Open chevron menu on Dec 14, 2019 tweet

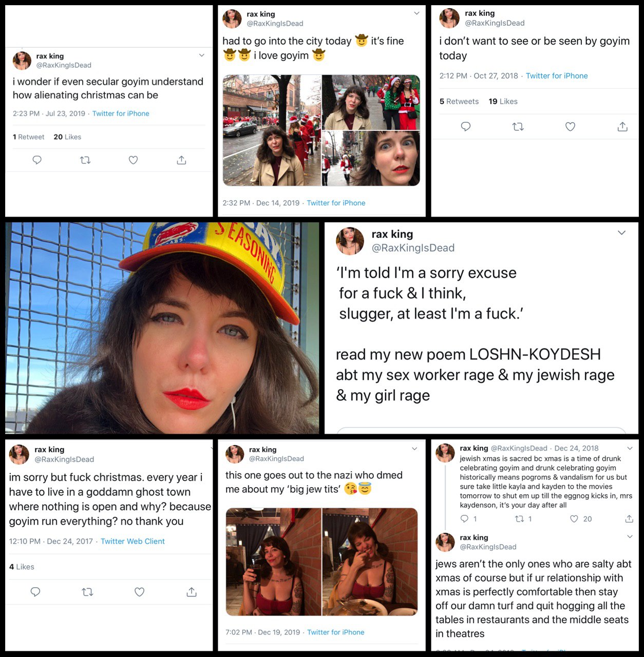click(416, 13)
